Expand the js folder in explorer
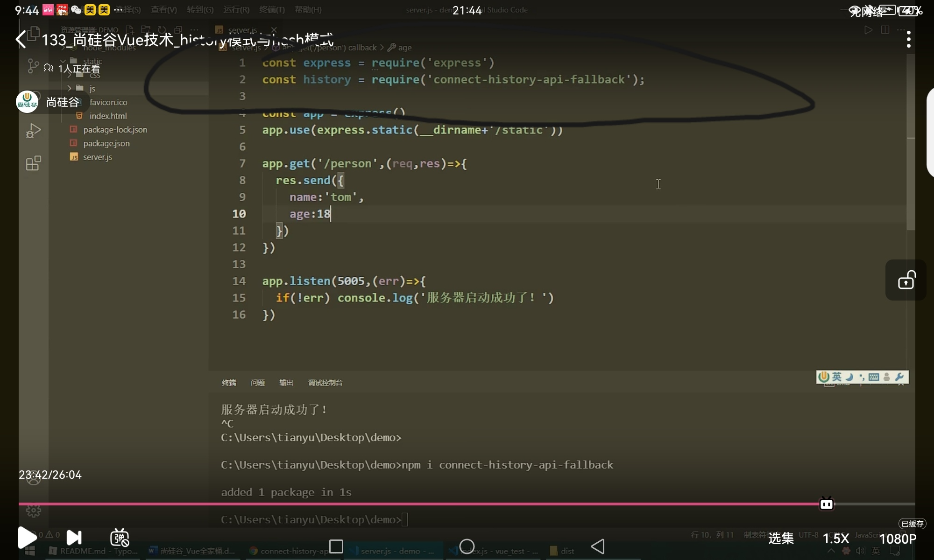934x560 pixels. [92, 88]
